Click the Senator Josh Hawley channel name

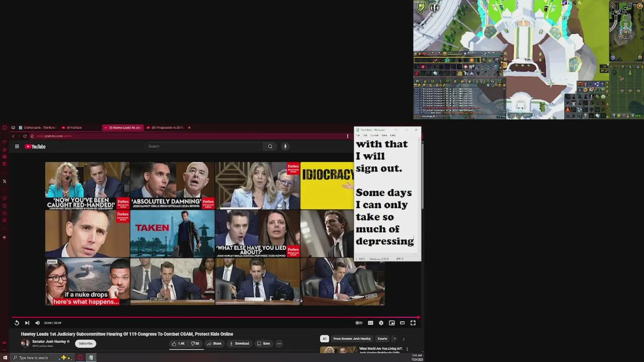(49, 341)
